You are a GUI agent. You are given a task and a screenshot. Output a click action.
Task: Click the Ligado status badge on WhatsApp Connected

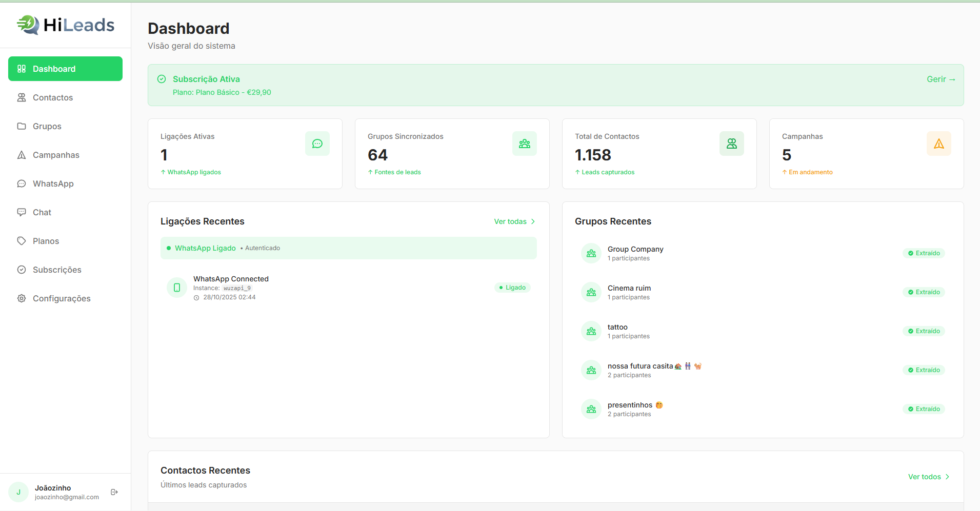512,287
